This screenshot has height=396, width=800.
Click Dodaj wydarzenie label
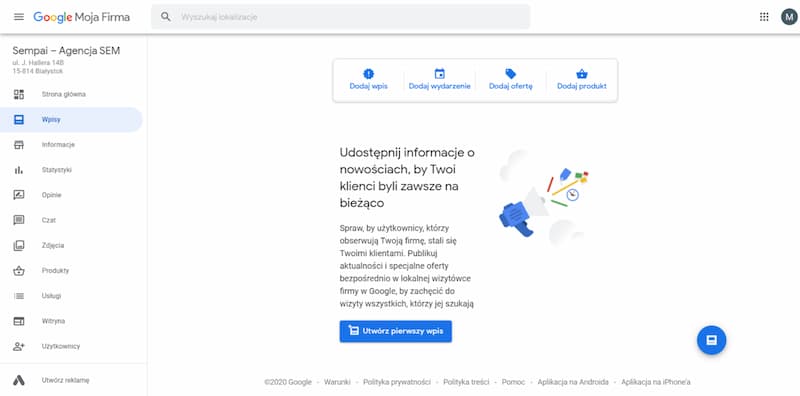(x=439, y=86)
